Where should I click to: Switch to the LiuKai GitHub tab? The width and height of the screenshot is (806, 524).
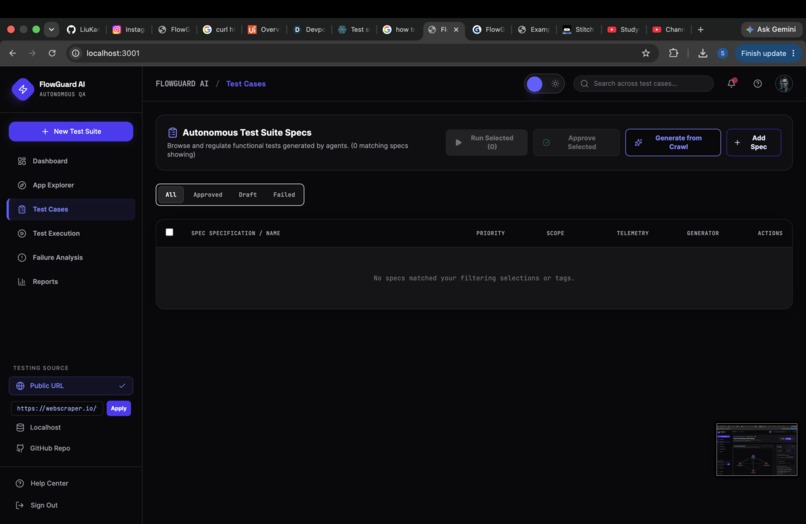pos(83,29)
